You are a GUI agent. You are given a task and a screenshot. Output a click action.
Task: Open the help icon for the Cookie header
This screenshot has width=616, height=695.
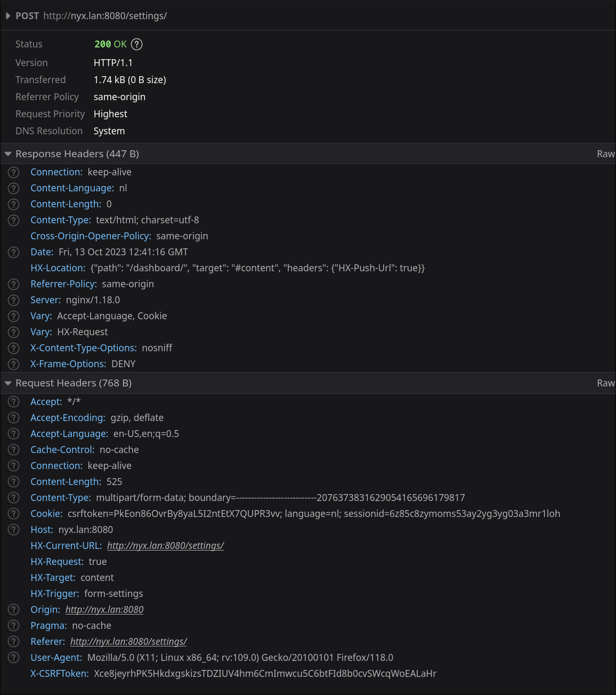click(13, 513)
